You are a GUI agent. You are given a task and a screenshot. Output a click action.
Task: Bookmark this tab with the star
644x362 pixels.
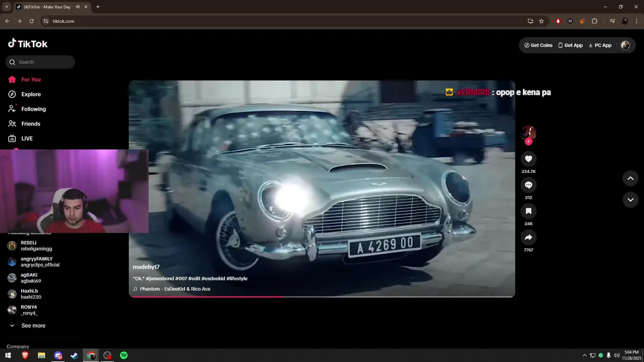click(541, 21)
